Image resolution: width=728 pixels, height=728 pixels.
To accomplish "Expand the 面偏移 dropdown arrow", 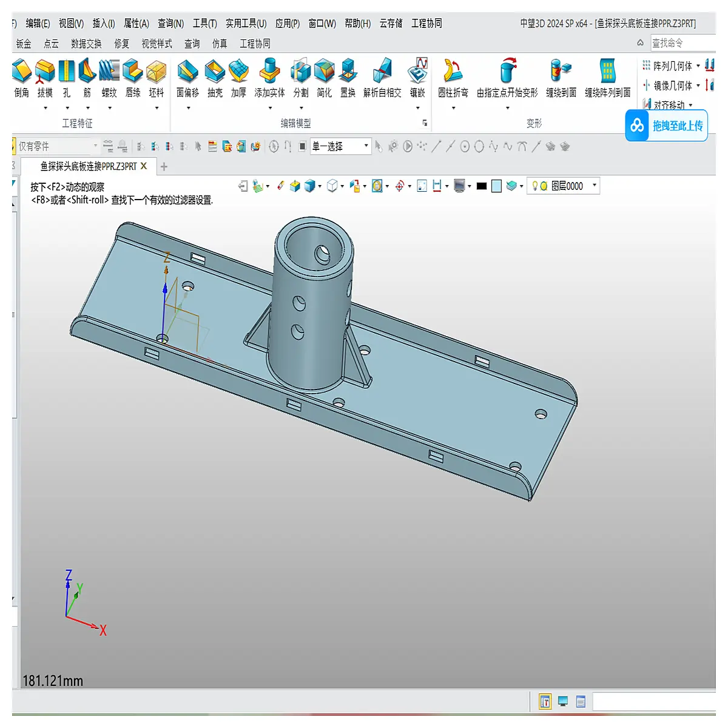I will pos(189,109).
